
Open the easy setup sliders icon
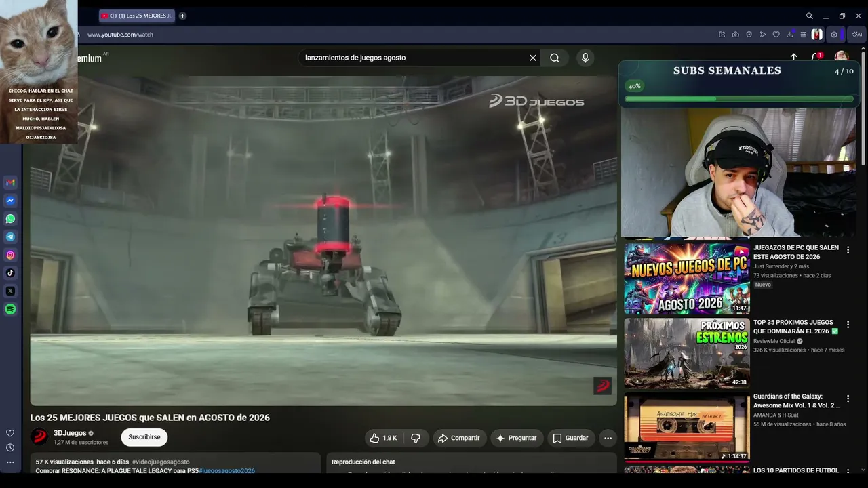coord(803,35)
